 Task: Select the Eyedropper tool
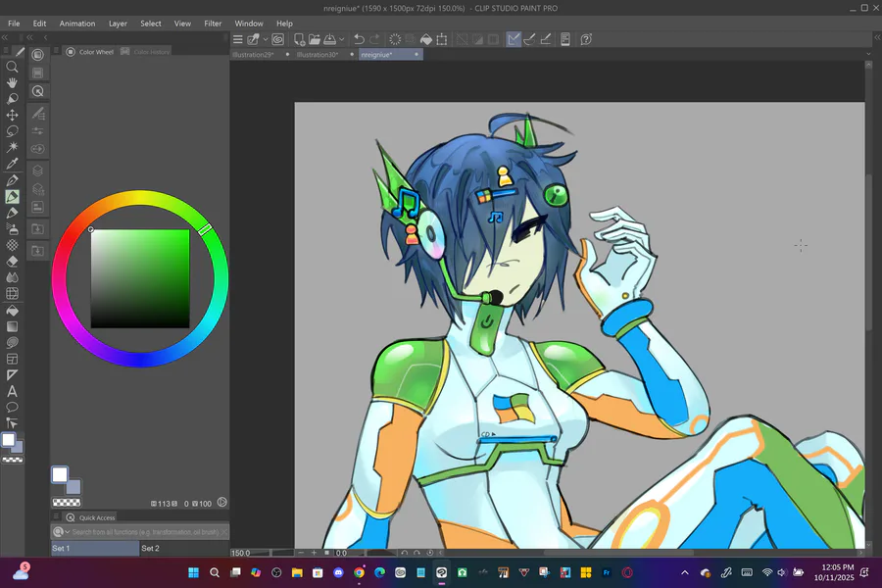click(13, 164)
